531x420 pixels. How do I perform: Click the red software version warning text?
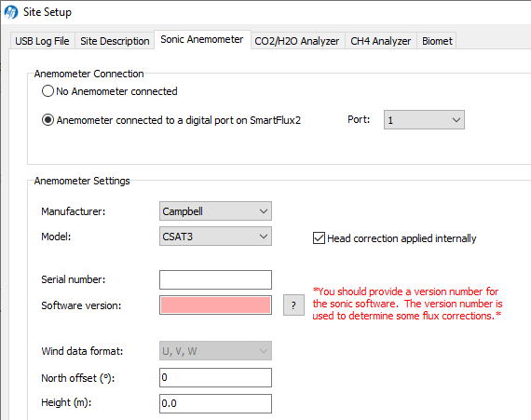(x=407, y=304)
